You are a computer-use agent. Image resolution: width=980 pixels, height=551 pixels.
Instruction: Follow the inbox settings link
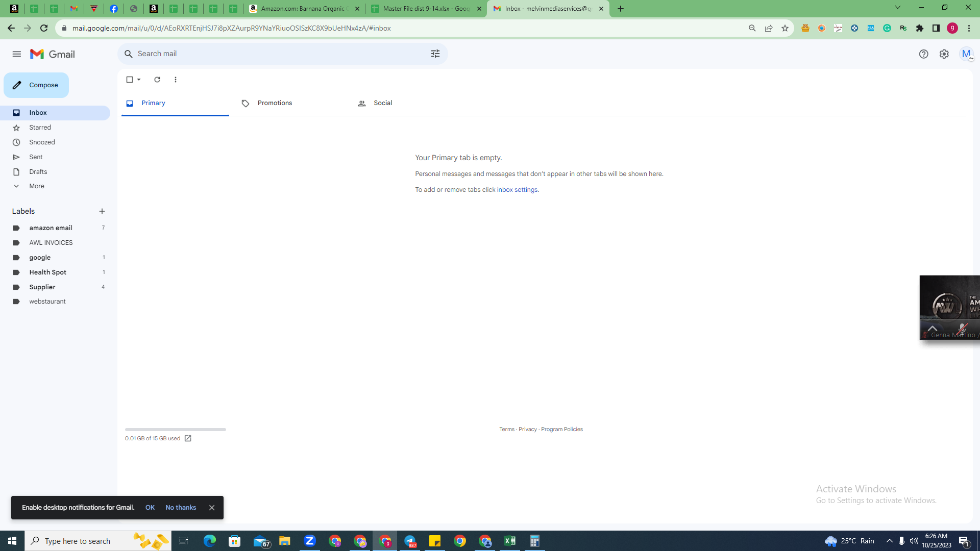click(517, 190)
